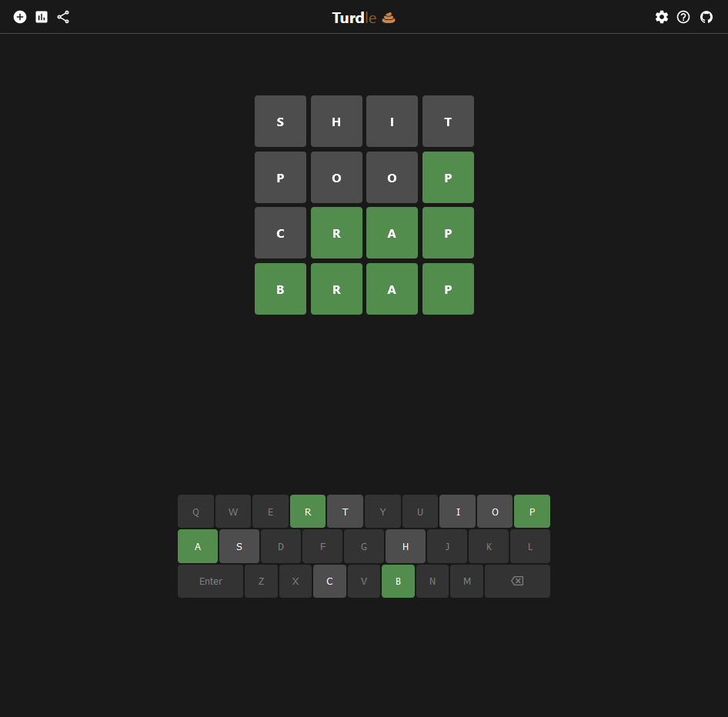The height and width of the screenshot is (717, 728).
Task: Tap the Y key
Action: click(382, 512)
